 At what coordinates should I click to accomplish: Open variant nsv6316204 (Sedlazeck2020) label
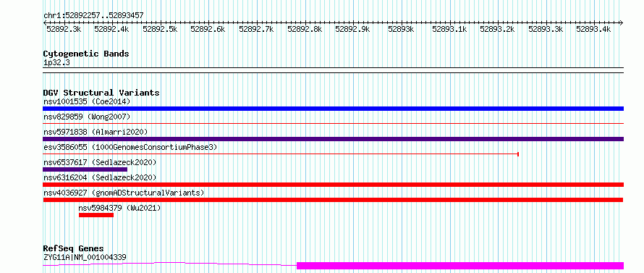[100, 177]
